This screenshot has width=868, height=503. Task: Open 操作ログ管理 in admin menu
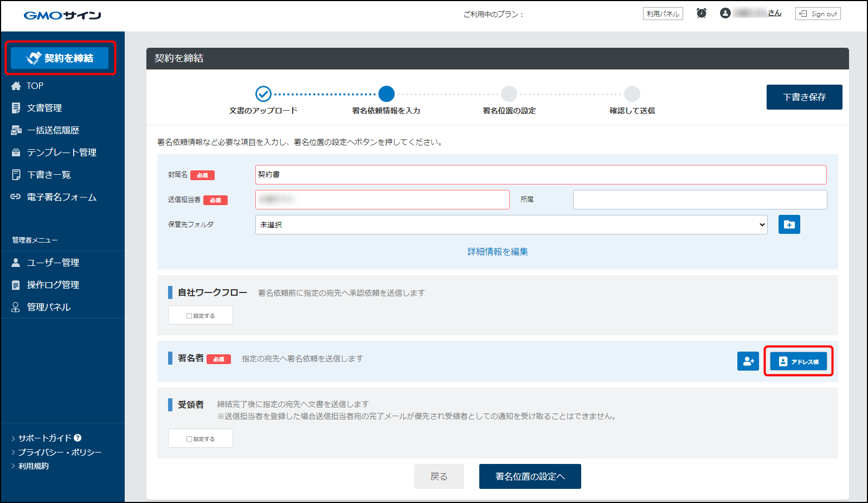[53, 285]
